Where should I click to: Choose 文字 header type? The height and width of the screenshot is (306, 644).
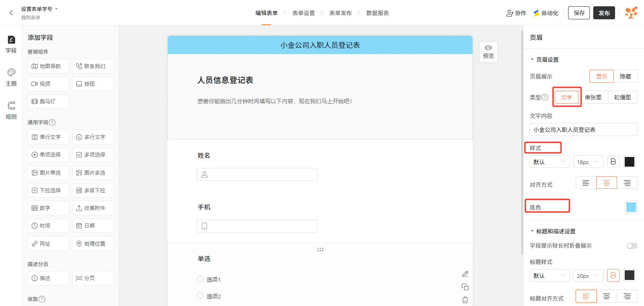click(x=566, y=97)
